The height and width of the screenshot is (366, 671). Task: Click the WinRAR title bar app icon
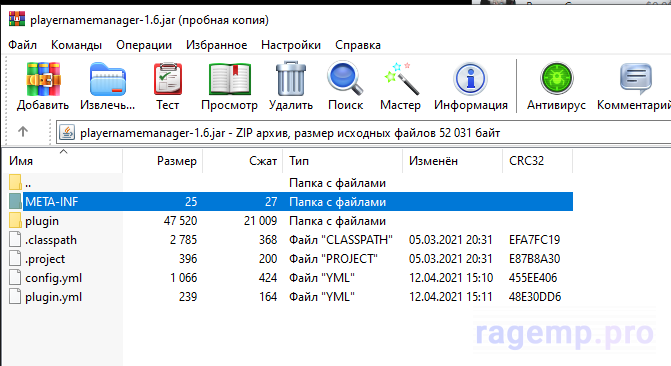(17, 19)
